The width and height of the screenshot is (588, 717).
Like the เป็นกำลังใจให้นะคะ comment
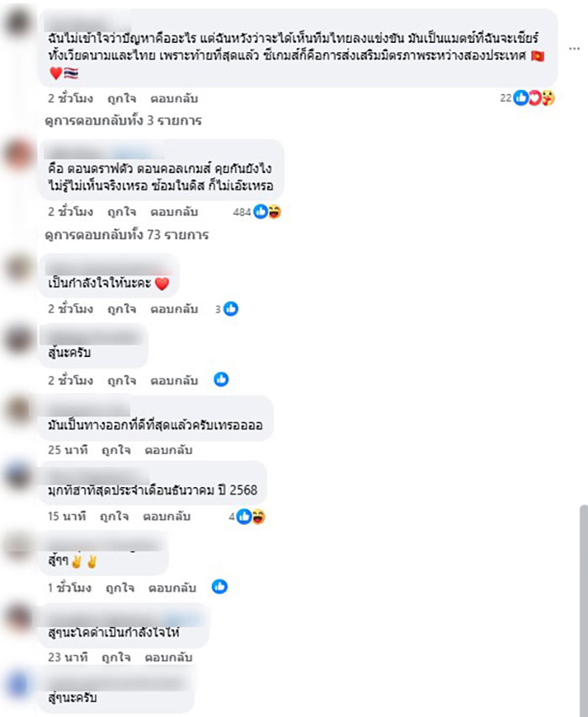[x=122, y=309]
